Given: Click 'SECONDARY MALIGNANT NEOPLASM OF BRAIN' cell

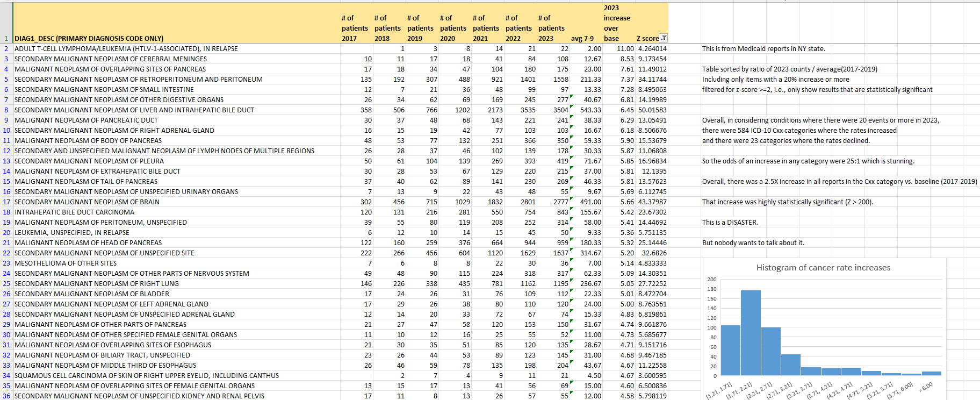Looking at the screenshot, I should [176, 202].
